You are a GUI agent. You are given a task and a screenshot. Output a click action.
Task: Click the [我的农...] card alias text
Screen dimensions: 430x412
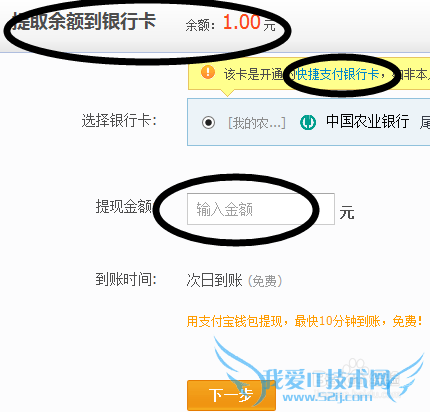[x=257, y=123]
